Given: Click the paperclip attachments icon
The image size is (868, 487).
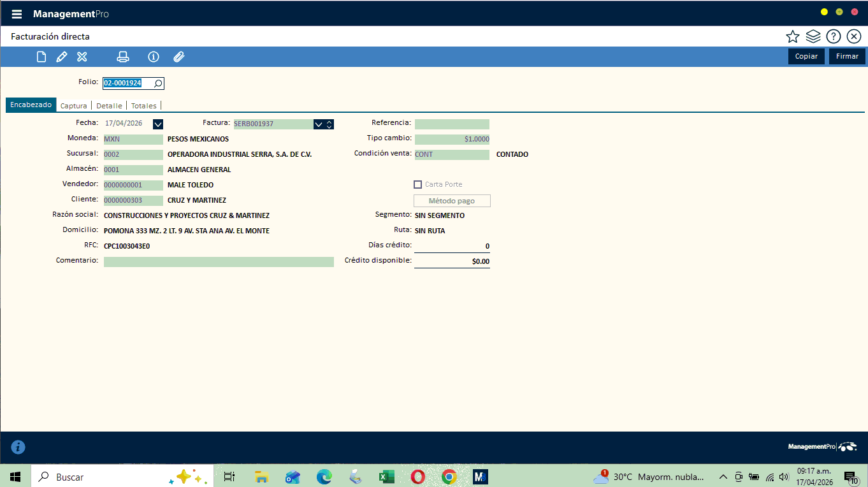Looking at the screenshot, I should click(178, 57).
